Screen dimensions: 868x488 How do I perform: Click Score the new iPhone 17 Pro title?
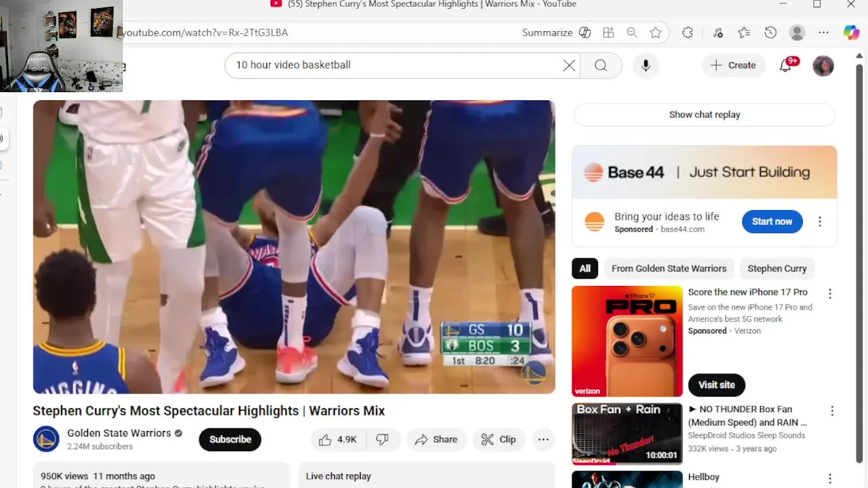pos(748,292)
